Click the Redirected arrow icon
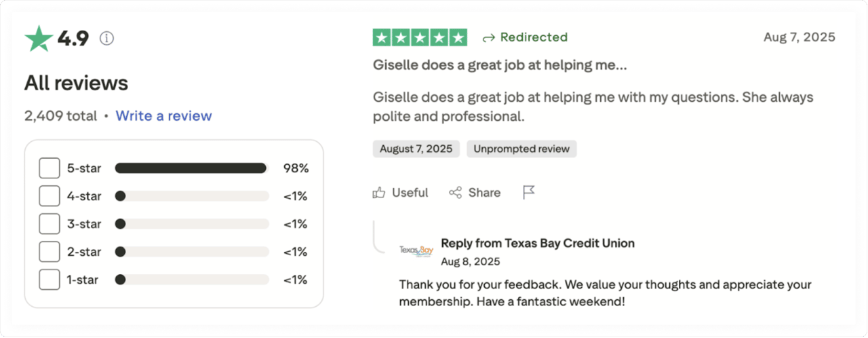Image resolution: width=868 pixels, height=338 pixels. pyautogui.click(x=488, y=38)
